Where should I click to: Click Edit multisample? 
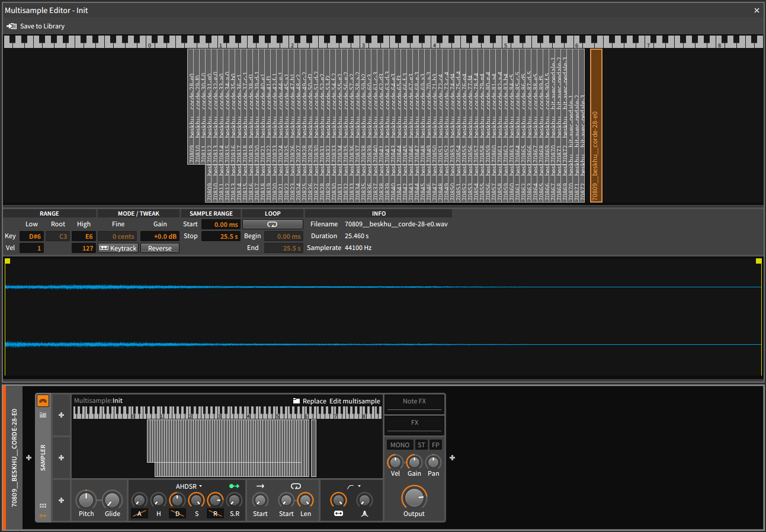click(x=355, y=400)
